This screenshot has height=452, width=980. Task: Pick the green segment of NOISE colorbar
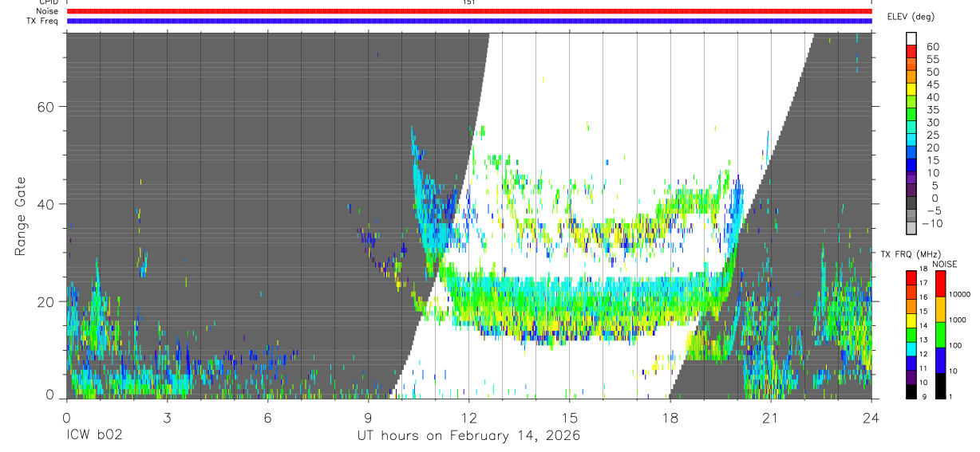tap(939, 335)
